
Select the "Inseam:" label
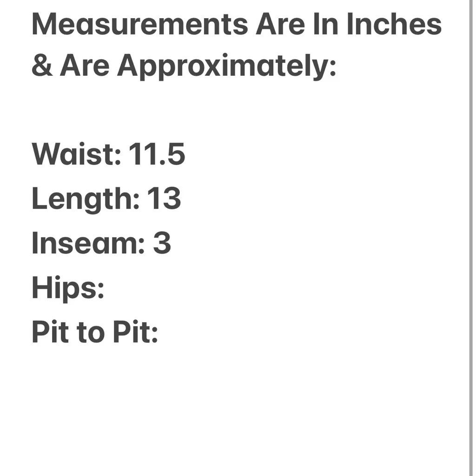[x=88, y=243]
